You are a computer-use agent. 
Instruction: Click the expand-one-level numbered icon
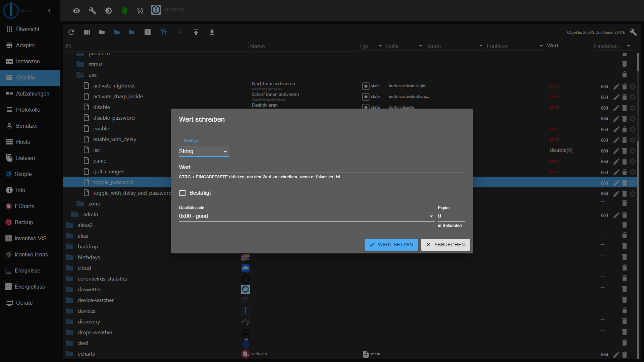(x=148, y=32)
